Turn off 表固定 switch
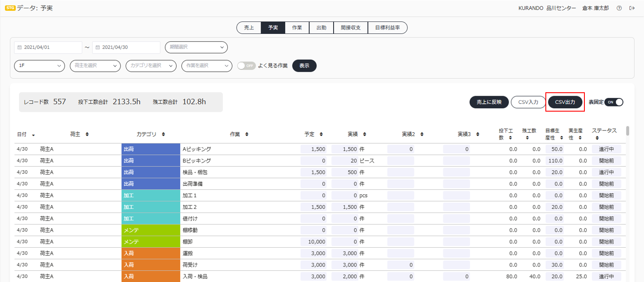The width and height of the screenshot is (644, 282). point(614,102)
